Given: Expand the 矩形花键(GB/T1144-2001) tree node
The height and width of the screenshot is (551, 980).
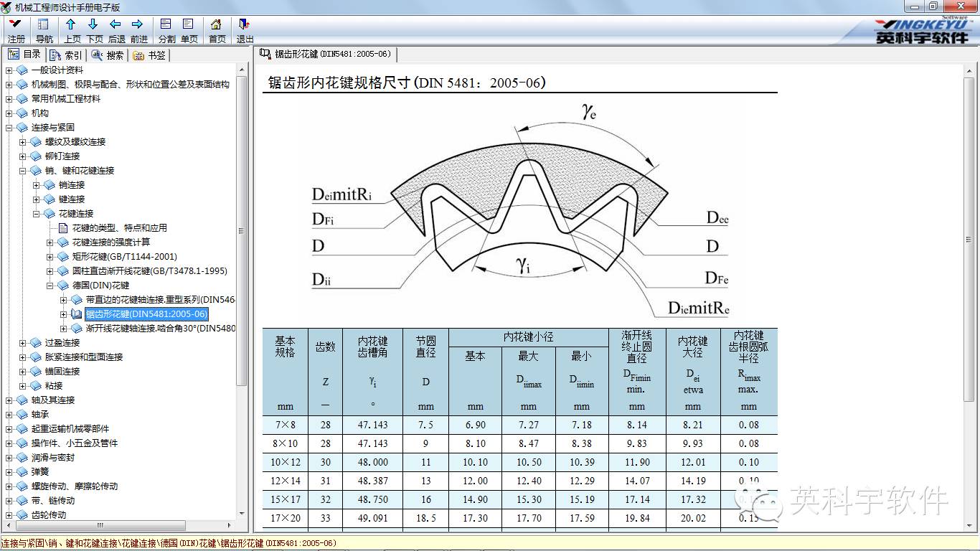Looking at the screenshot, I should click(x=50, y=257).
